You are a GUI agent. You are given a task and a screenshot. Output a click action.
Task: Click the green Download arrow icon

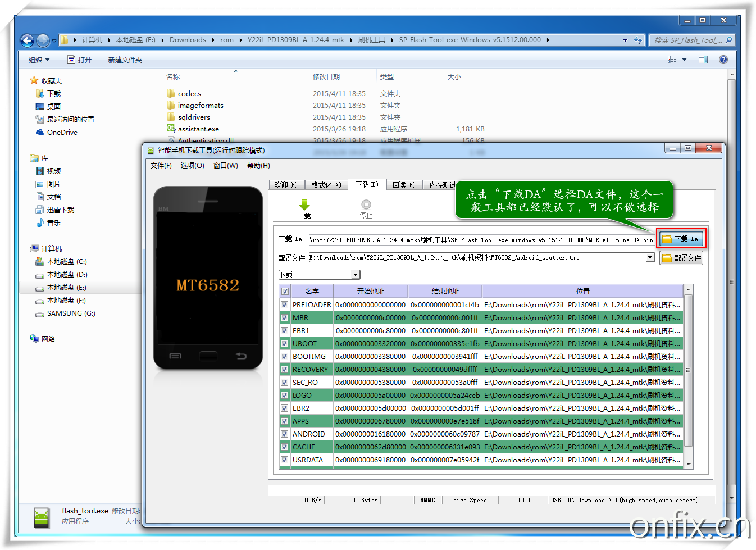click(x=304, y=205)
